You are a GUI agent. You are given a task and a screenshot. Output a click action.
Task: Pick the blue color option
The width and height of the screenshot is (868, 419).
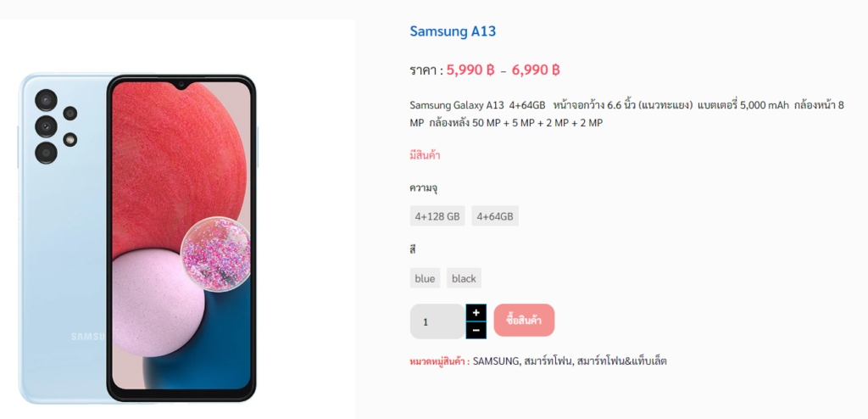point(426,278)
